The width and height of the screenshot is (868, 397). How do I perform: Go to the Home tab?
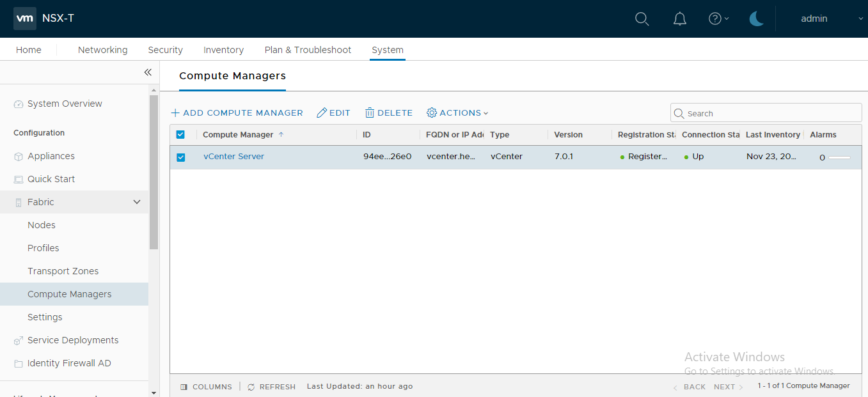(x=29, y=50)
